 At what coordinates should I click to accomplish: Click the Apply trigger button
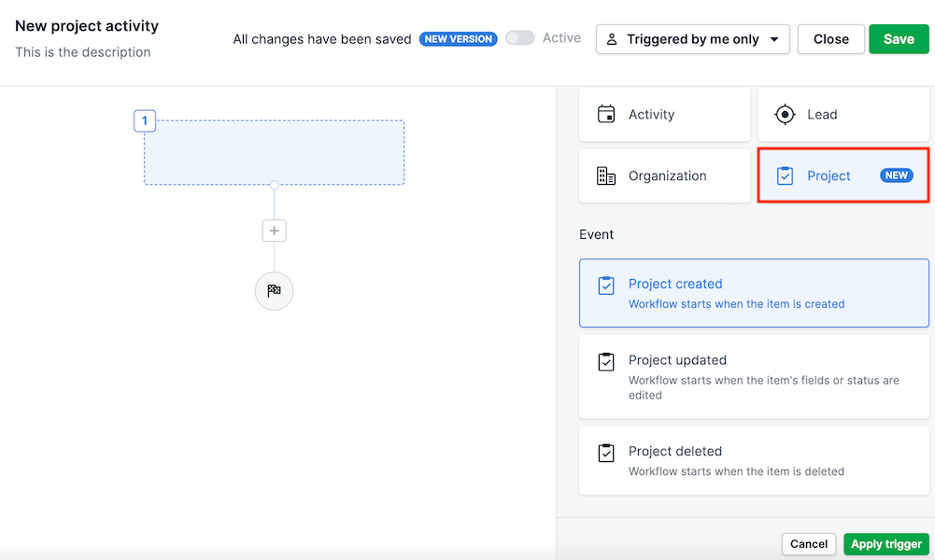coord(885,544)
